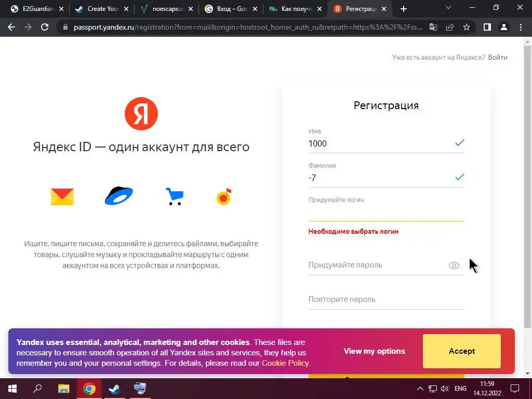
Task: Click the Регистрация heading
Action: click(386, 105)
